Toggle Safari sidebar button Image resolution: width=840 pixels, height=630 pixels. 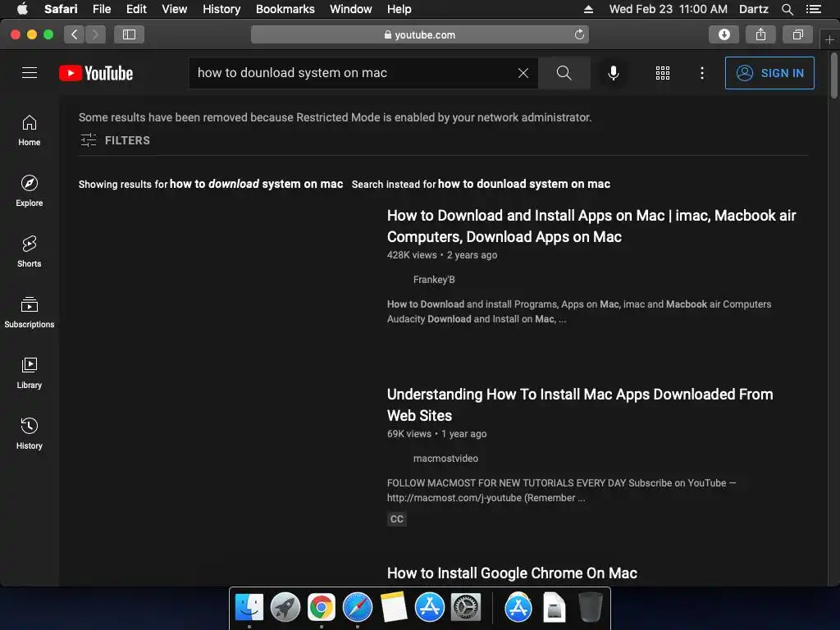(129, 34)
